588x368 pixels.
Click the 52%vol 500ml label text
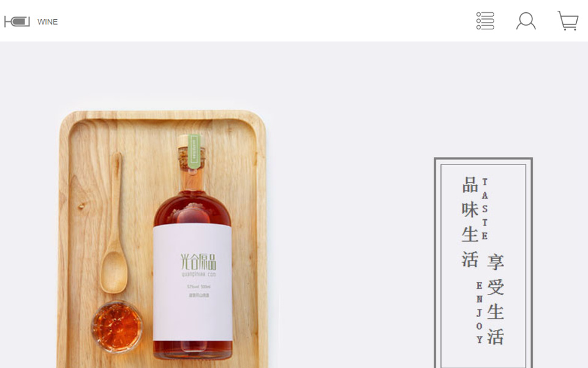198,286
